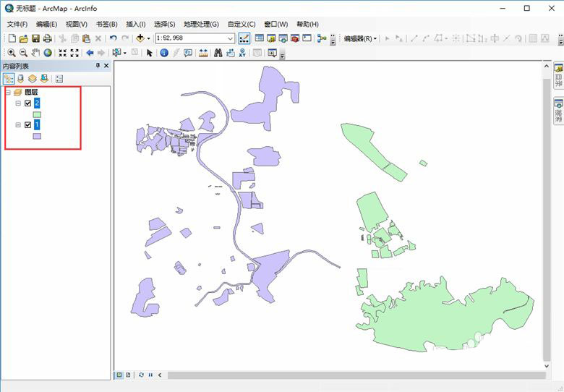Uncheck visibility of layer 2
Image resolution: width=564 pixels, height=392 pixels.
click(27, 103)
